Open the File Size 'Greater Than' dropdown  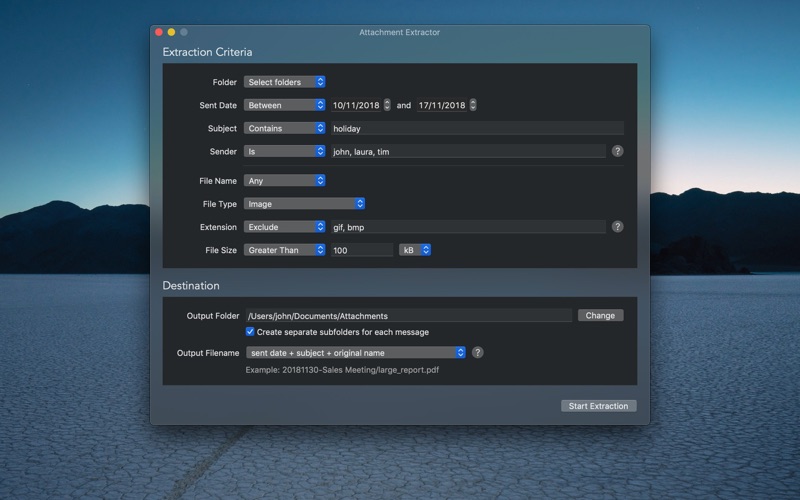pyautogui.click(x=284, y=250)
